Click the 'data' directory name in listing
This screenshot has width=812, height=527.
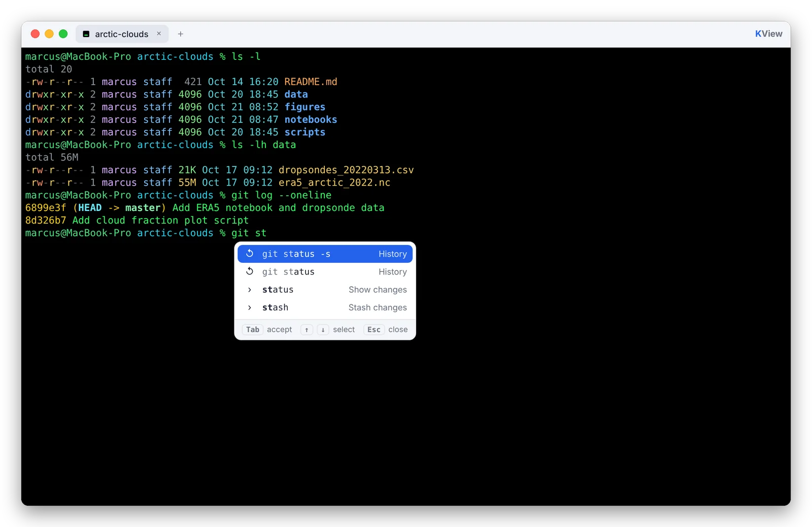pyautogui.click(x=296, y=94)
